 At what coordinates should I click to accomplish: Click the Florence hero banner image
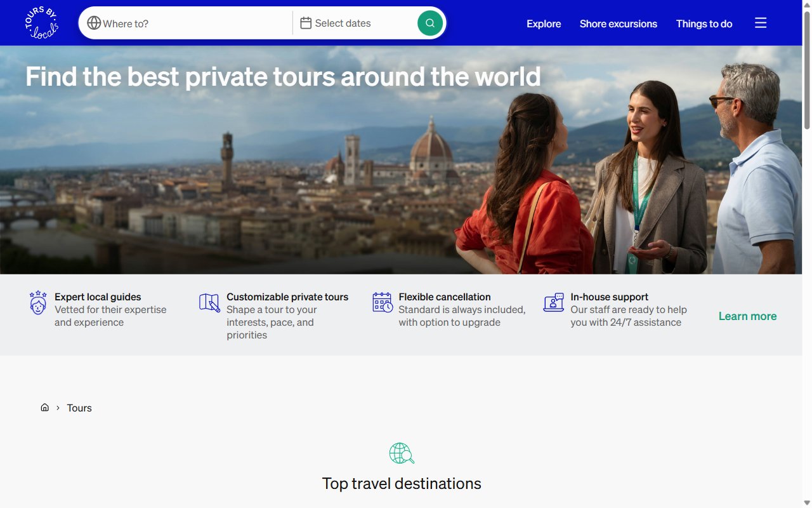(x=401, y=160)
